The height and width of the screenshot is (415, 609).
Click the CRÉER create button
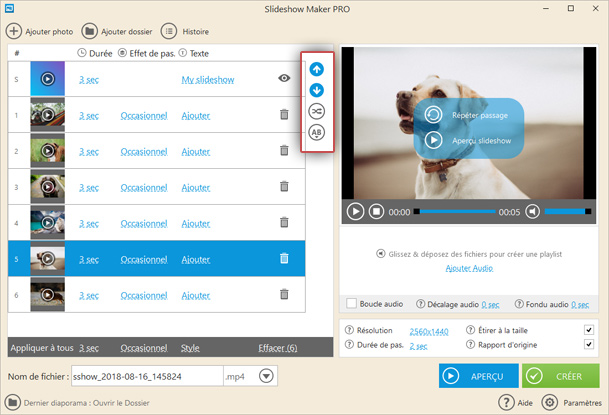click(x=560, y=376)
